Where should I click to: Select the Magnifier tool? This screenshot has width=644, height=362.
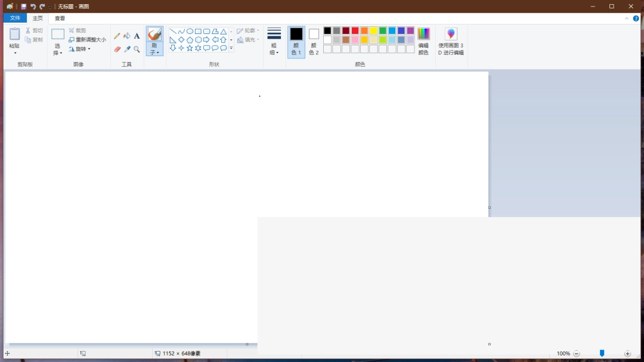(137, 49)
